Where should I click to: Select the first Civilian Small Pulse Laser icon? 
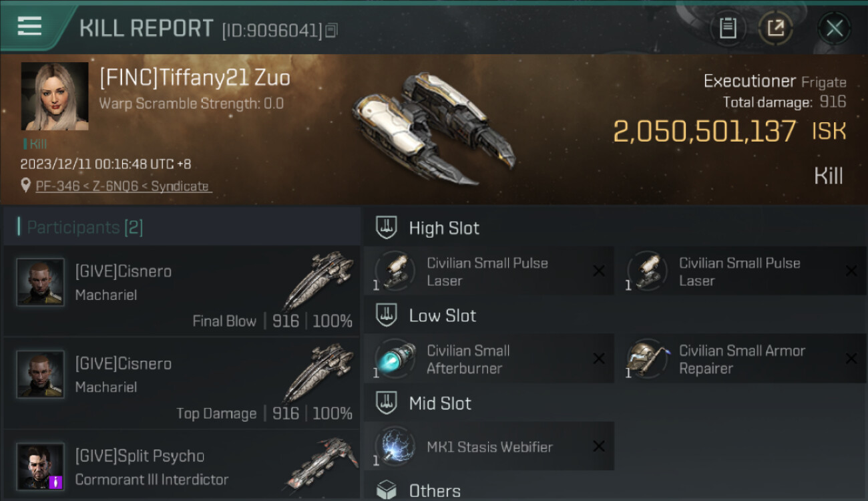pos(395,271)
